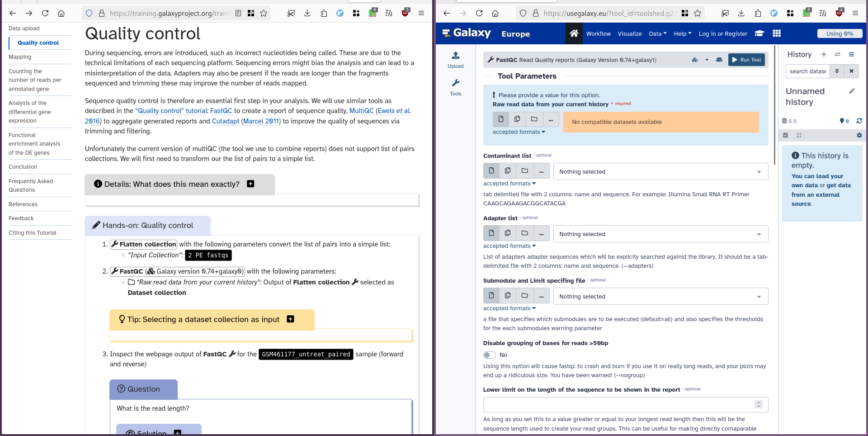Viewport: 868px width, 436px height.
Task: Go to Mapping section in tutorial sidebar
Action: [20, 57]
